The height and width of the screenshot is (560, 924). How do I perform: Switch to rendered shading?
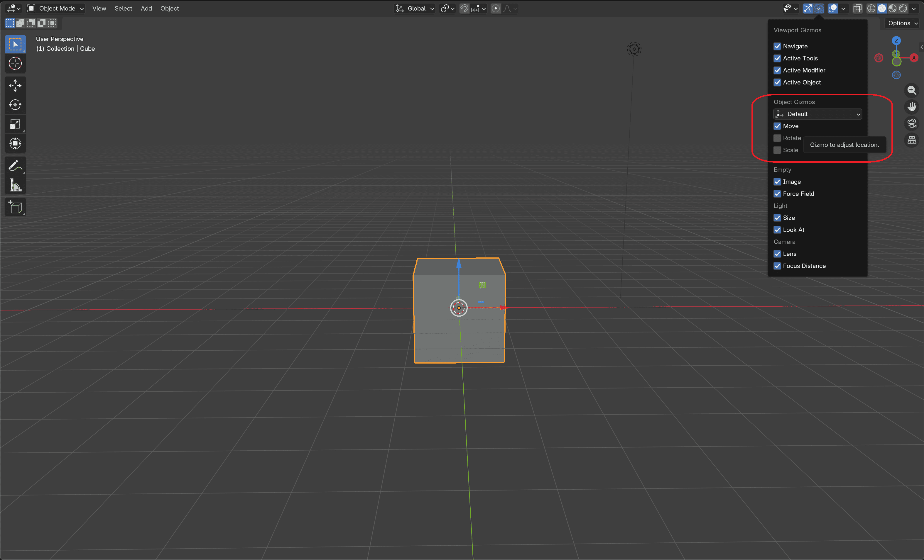pos(903,8)
